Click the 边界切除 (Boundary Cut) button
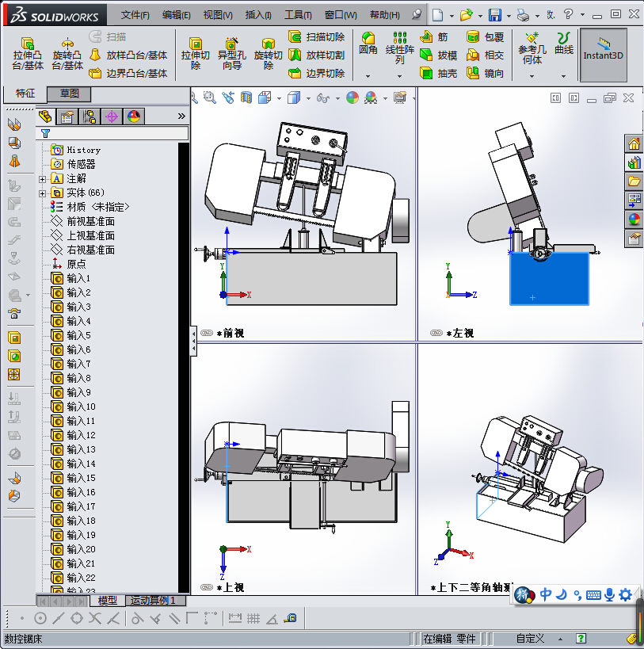This screenshot has height=649, width=644. click(x=317, y=73)
